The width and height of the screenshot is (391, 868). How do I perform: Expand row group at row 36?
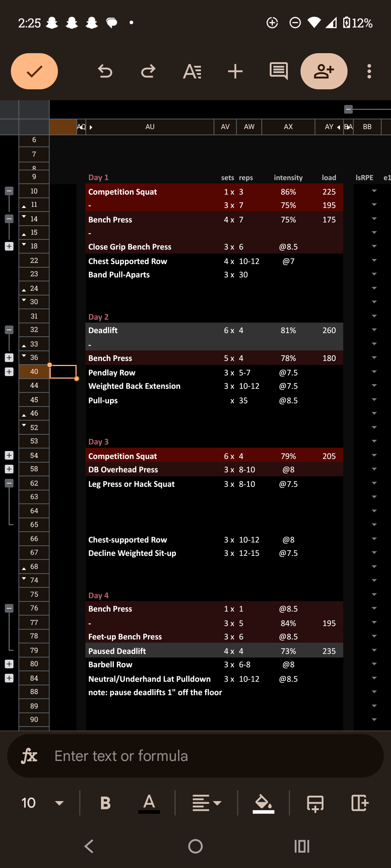pos(9,358)
